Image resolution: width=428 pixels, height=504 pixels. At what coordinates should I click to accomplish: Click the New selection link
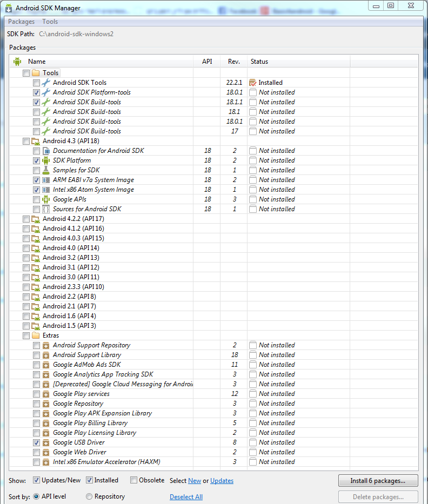195,481
